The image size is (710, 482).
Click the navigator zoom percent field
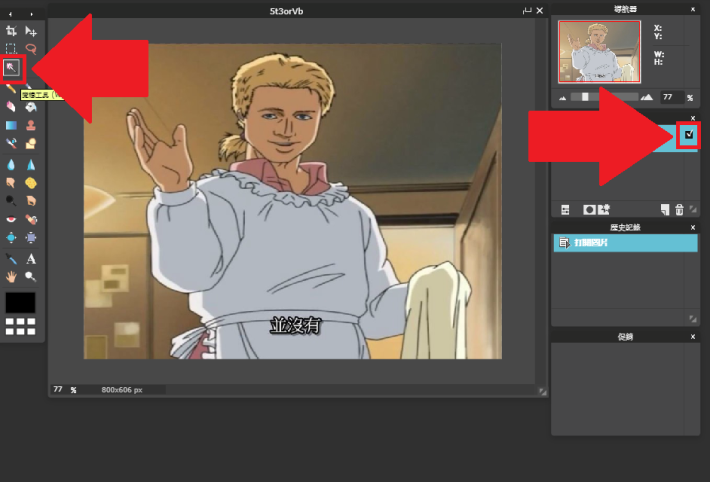pos(672,97)
